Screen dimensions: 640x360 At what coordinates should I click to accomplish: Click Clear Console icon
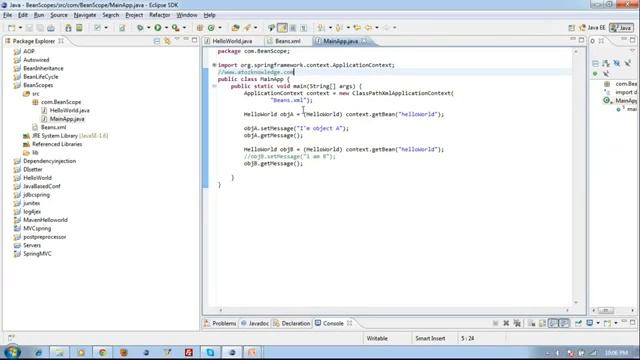pyautogui.click(x=531, y=323)
